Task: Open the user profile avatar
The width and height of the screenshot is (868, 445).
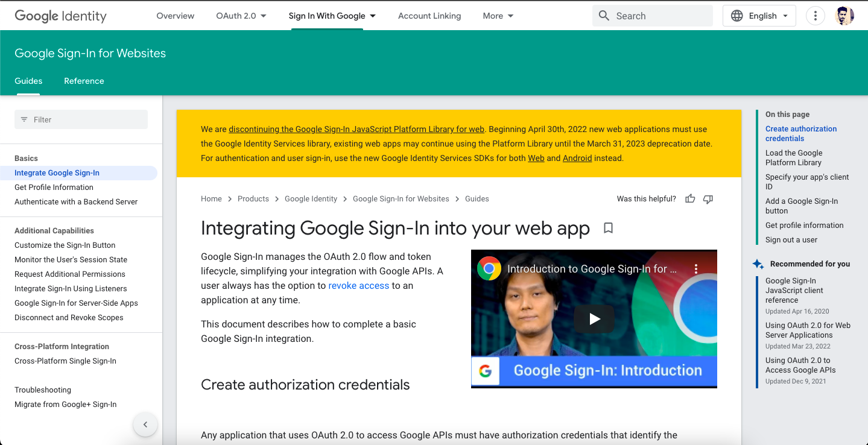Action: click(x=844, y=16)
